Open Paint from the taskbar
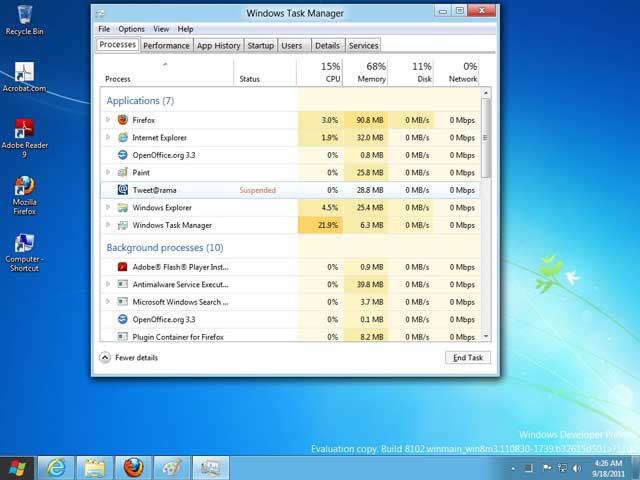This screenshot has width=640, height=480. 172,468
